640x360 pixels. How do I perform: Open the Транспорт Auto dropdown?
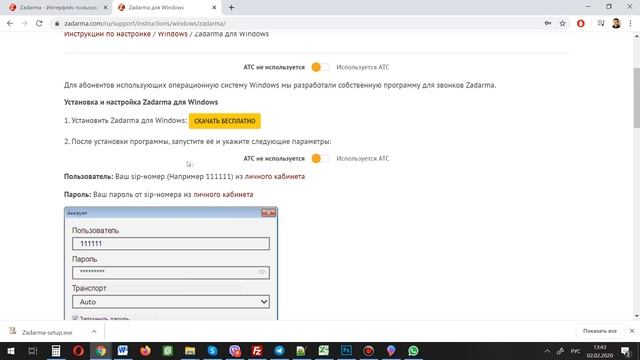tap(171, 302)
